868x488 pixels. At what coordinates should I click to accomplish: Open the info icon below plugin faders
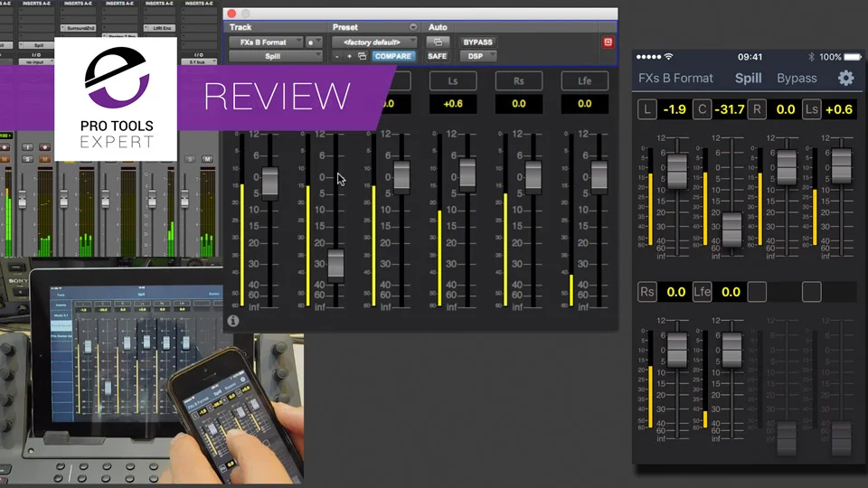(233, 321)
